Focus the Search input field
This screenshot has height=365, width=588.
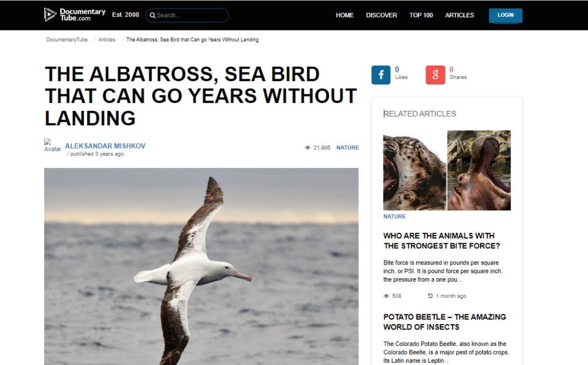tap(187, 16)
